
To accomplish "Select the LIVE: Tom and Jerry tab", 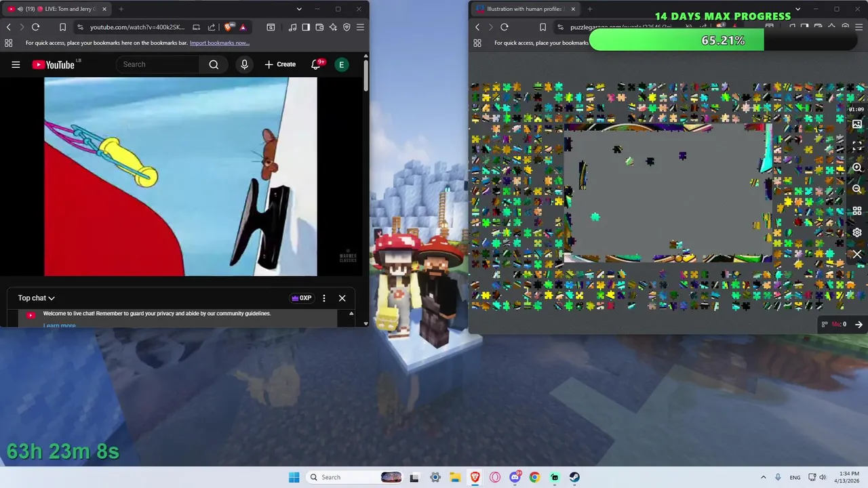I will click(x=57, y=9).
